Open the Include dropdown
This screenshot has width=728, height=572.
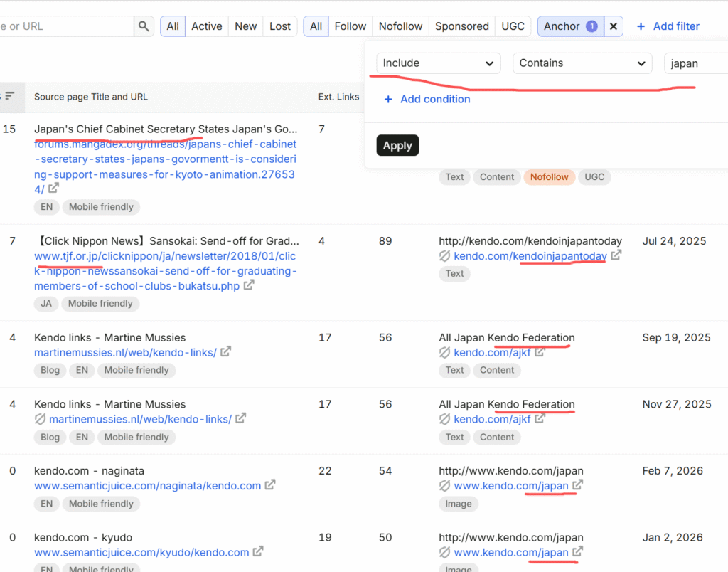click(438, 63)
